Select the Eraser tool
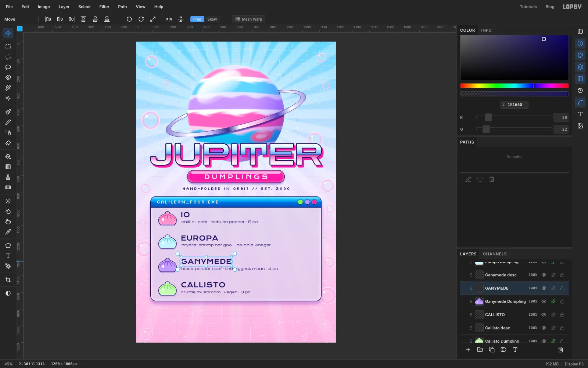 click(8, 143)
